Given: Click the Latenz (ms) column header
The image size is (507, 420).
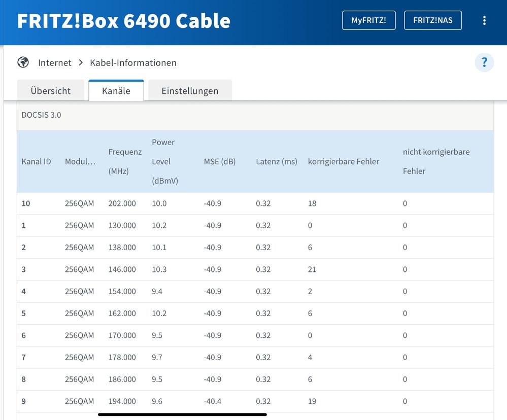Looking at the screenshot, I should [277, 161].
